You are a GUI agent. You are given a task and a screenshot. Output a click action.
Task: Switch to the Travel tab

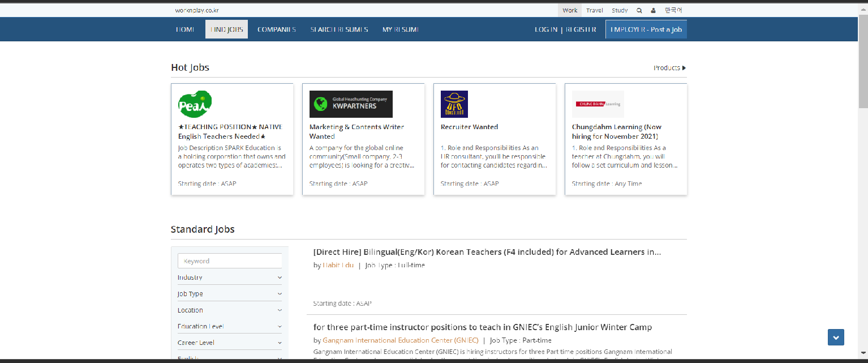(594, 10)
